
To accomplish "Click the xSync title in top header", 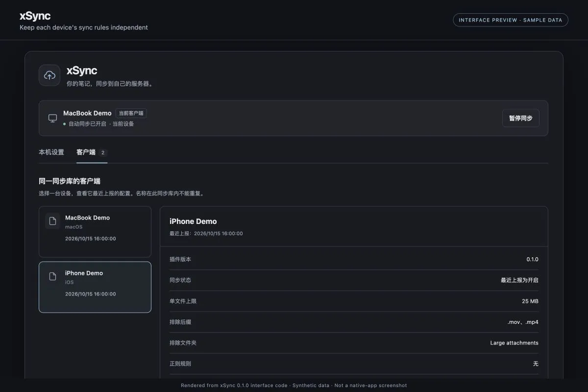I will 35,16.
